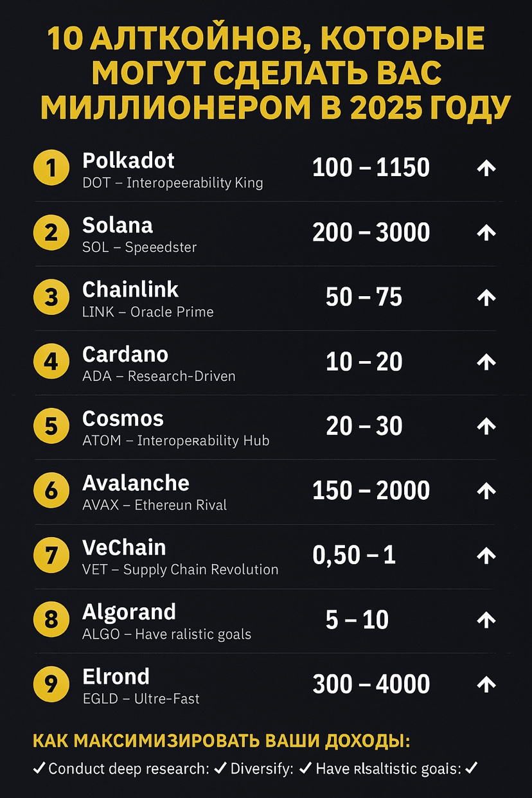Click the ATOM – Interoperability Hub subtitle
Viewport: 532px width, 798px height.
point(175,441)
